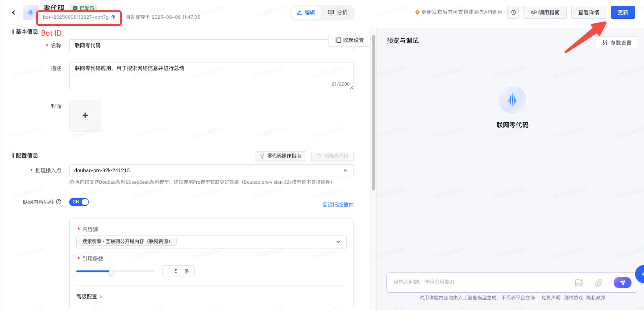Image resolution: width=644 pixels, height=310 pixels.
Task: Open the API调用指南 button
Action: [x=545, y=12]
